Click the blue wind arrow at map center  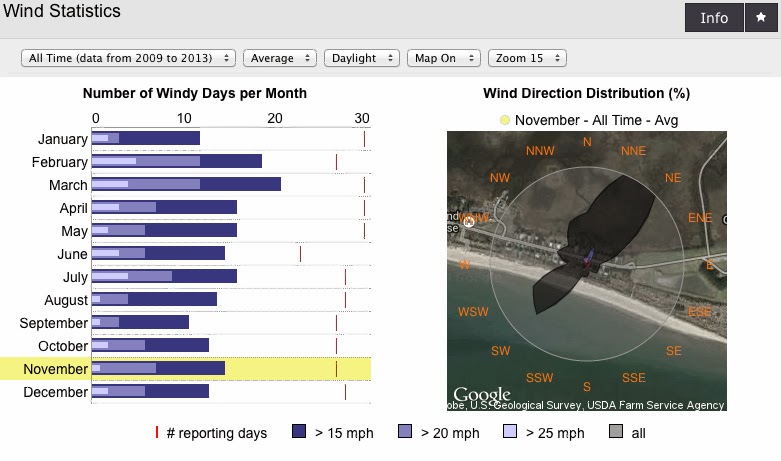coord(590,257)
